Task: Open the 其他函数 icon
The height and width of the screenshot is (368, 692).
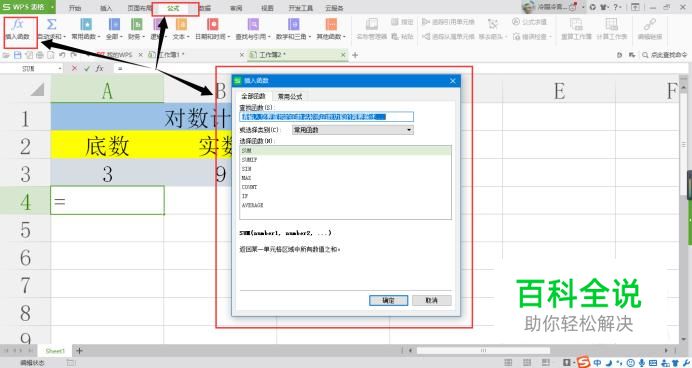Action: pos(331,25)
